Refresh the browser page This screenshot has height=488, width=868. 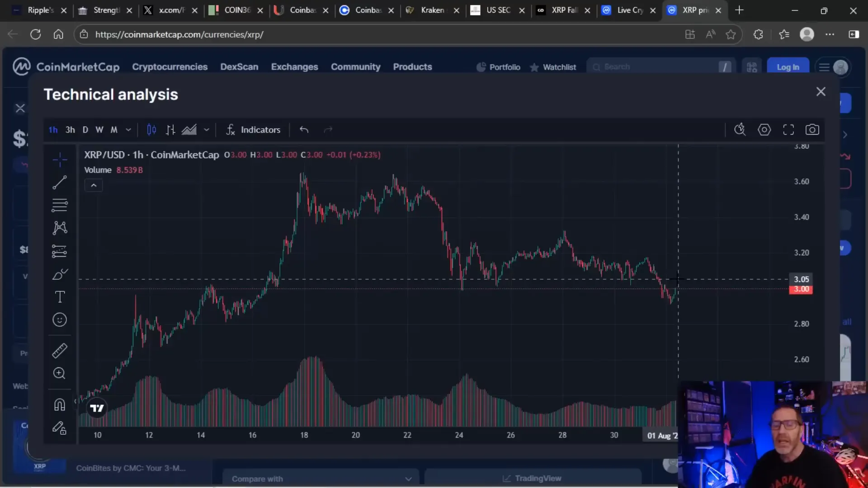click(36, 34)
